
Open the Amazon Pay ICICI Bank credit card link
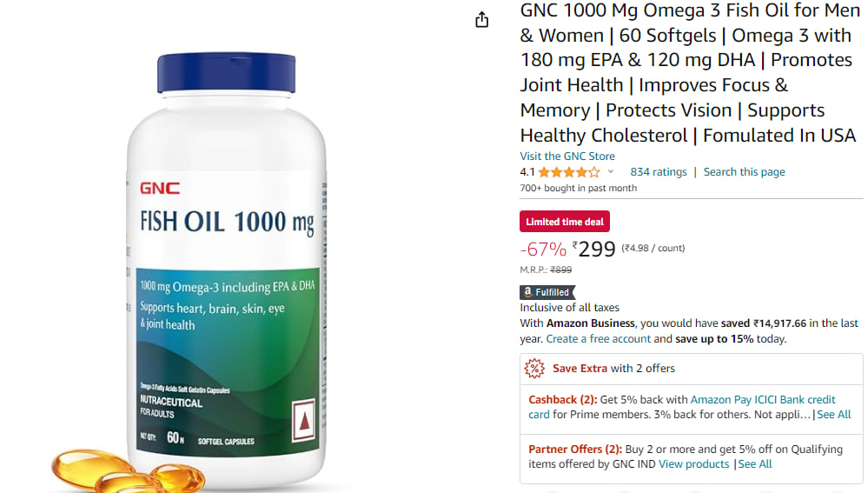681,407
